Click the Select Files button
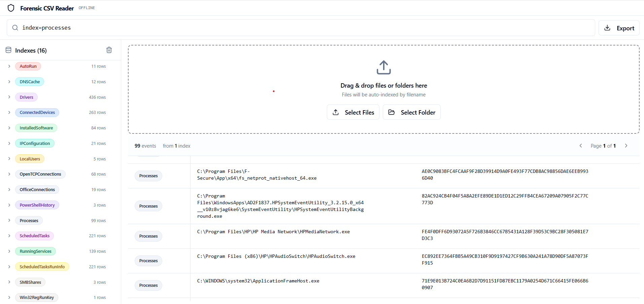This screenshot has width=644, height=304. click(x=353, y=112)
